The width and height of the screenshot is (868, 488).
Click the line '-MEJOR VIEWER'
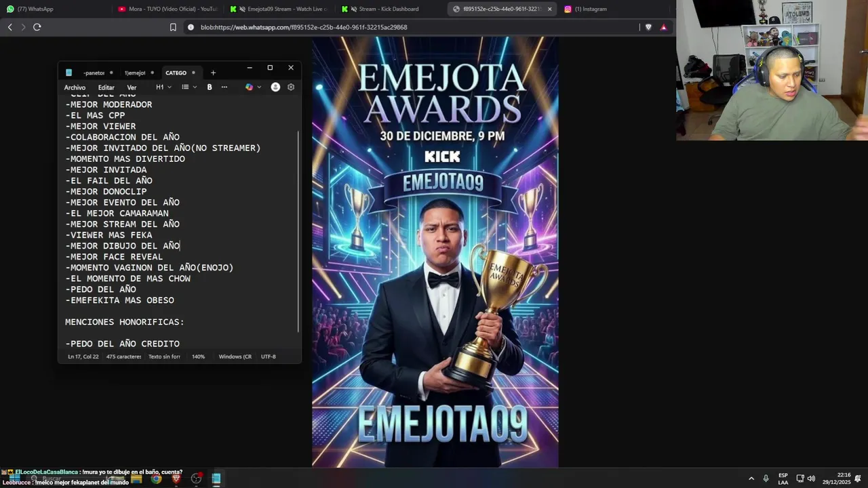click(x=100, y=126)
